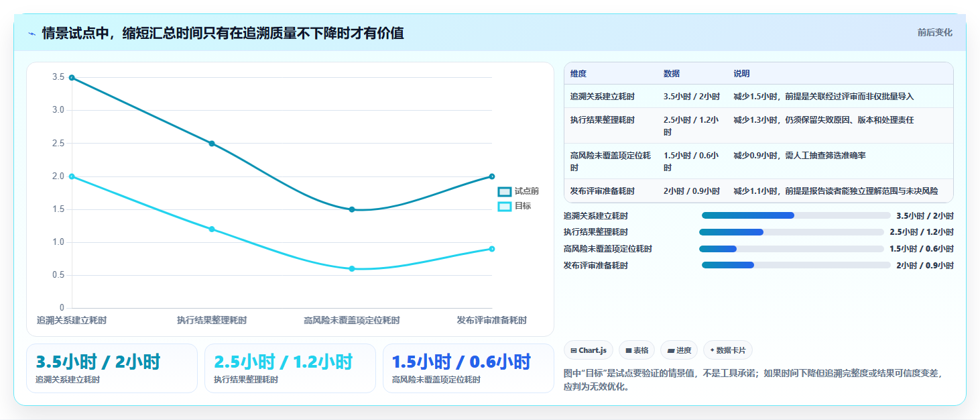Click table cell 追溯关系建立耗时 in 维度 column

click(x=603, y=97)
